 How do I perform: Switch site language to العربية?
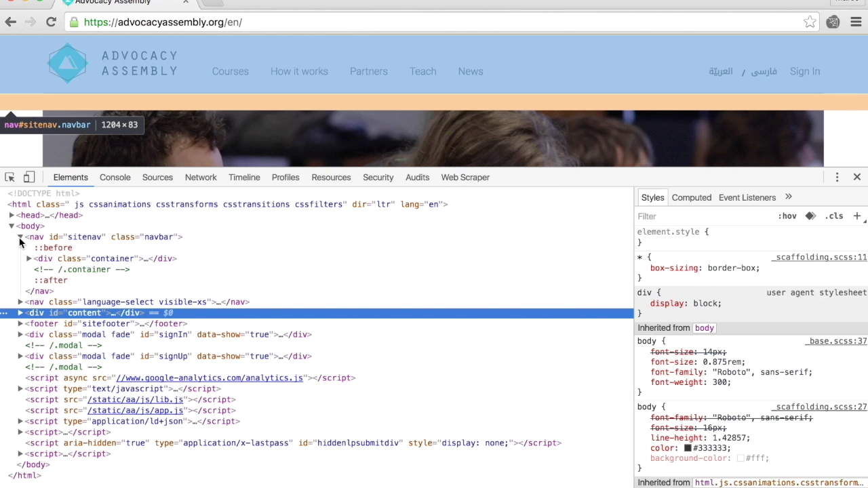pyautogui.click(x=720, y=71)
